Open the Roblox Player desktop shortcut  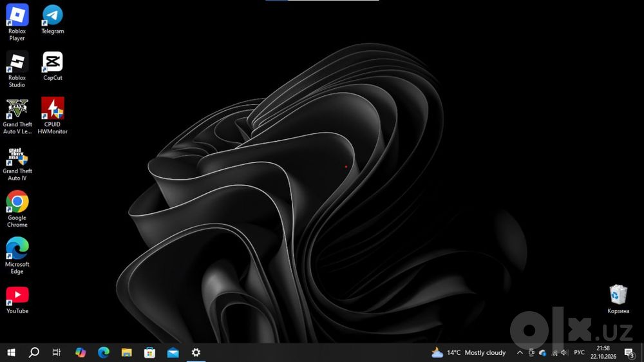click(17, 22)
